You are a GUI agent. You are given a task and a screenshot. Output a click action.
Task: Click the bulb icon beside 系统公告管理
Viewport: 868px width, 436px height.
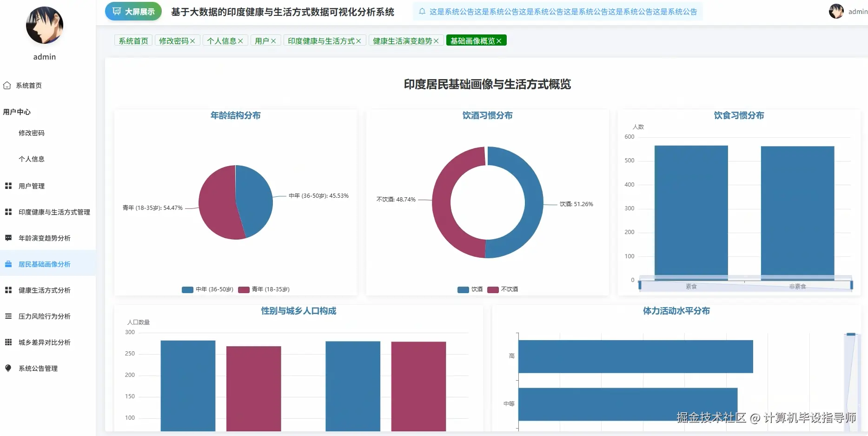point(8,368)
